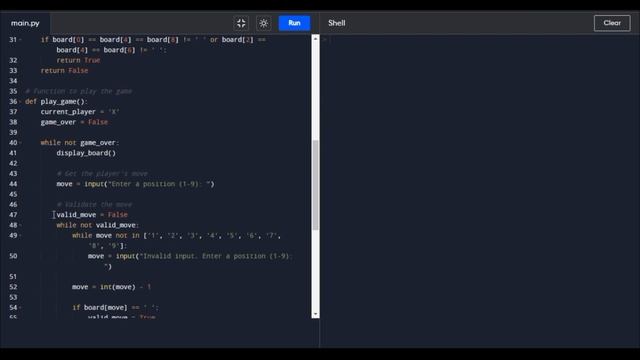Click the 'def play_game():' line
The image size is (640, 360).
[x=56, y=102]
